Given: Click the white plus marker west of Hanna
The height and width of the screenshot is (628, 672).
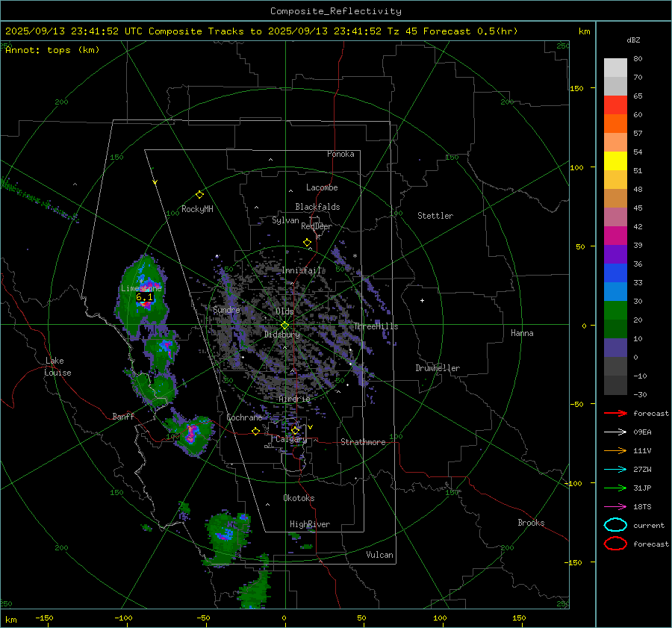Looking at the screenshot, I should point(422,300).
